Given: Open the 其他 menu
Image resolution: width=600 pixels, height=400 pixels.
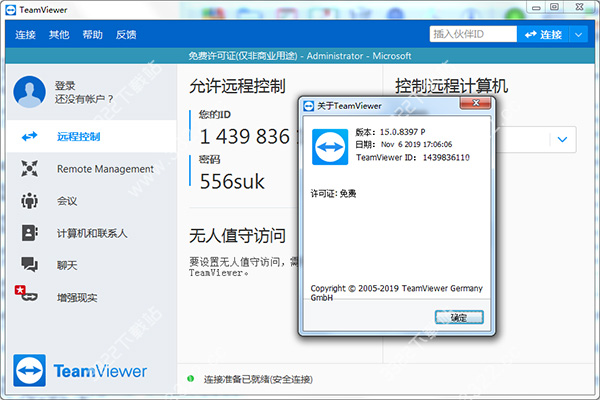Looking at the screenshot, I should pyautogui.click(x=59, y=34).
